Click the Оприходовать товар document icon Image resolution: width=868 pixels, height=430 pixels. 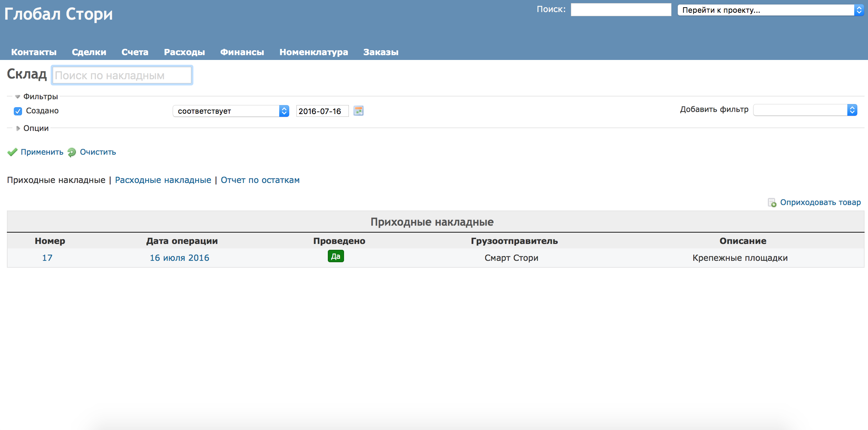[x=772, y=203]
